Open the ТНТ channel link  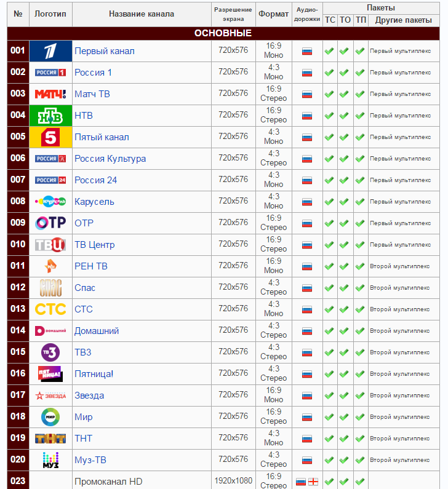pos(83,439)
